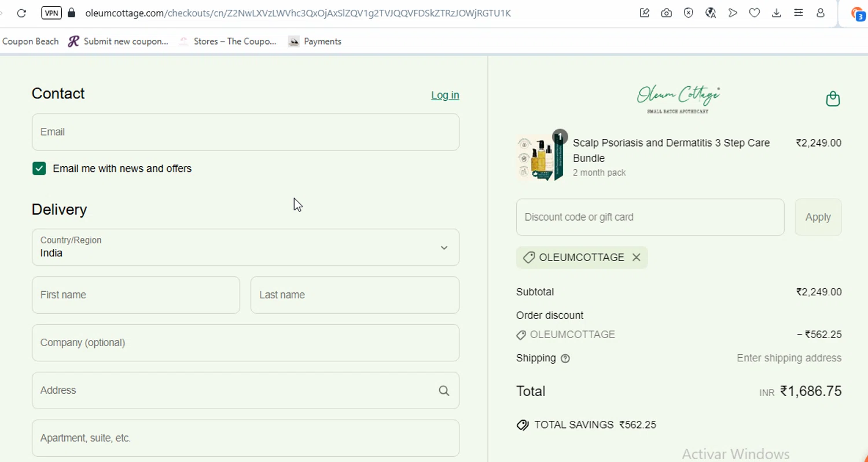Click the Company (optional) field

[x=245, y=343]
